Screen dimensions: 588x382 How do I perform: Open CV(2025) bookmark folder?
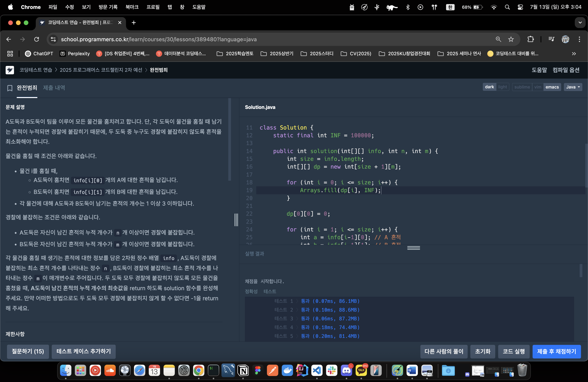point(356,54)
